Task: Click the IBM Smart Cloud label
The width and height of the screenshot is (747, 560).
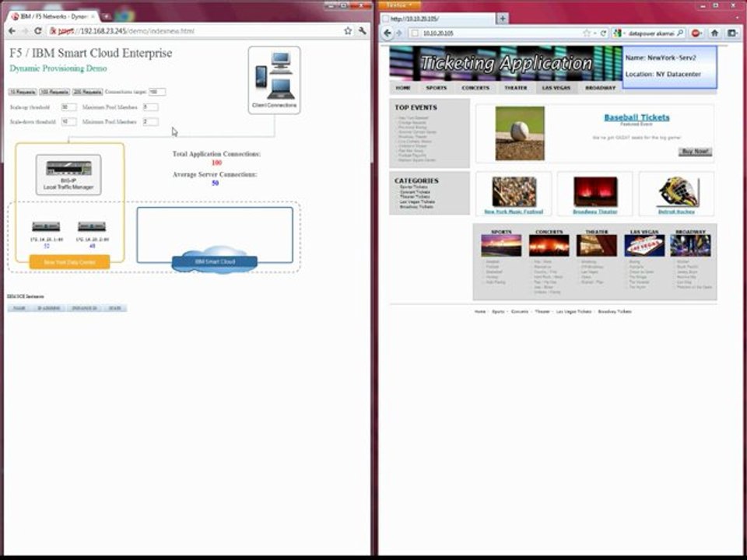Action: click(215, 262)
